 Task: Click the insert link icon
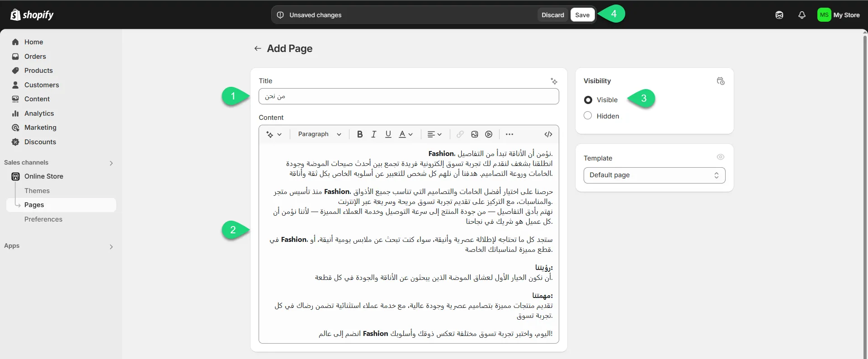point(460,134)
